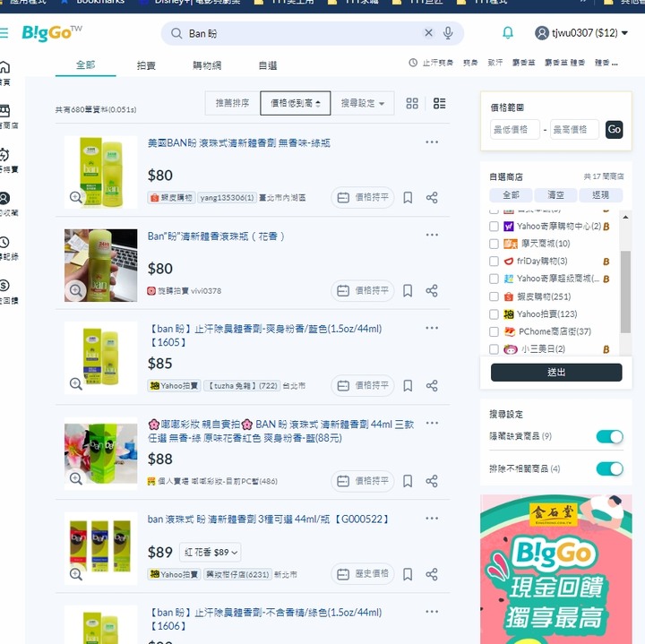Screen dimensions: 645x644
Task: Select the 全部 results tab
Action: [86, 65]
